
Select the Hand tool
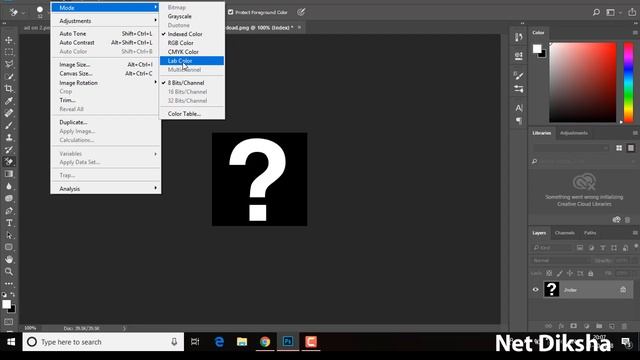(x=9, y=259)
